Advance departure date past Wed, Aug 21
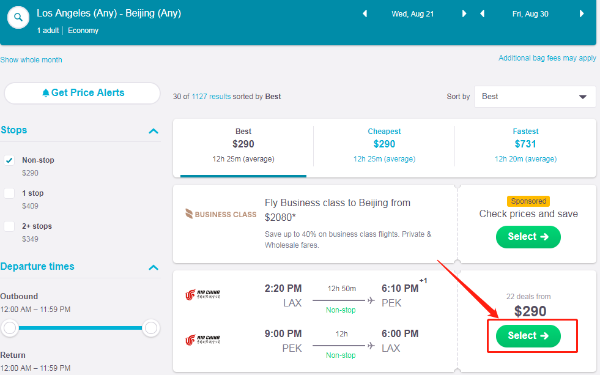The image size is (600, 375). tap(464, 14)
